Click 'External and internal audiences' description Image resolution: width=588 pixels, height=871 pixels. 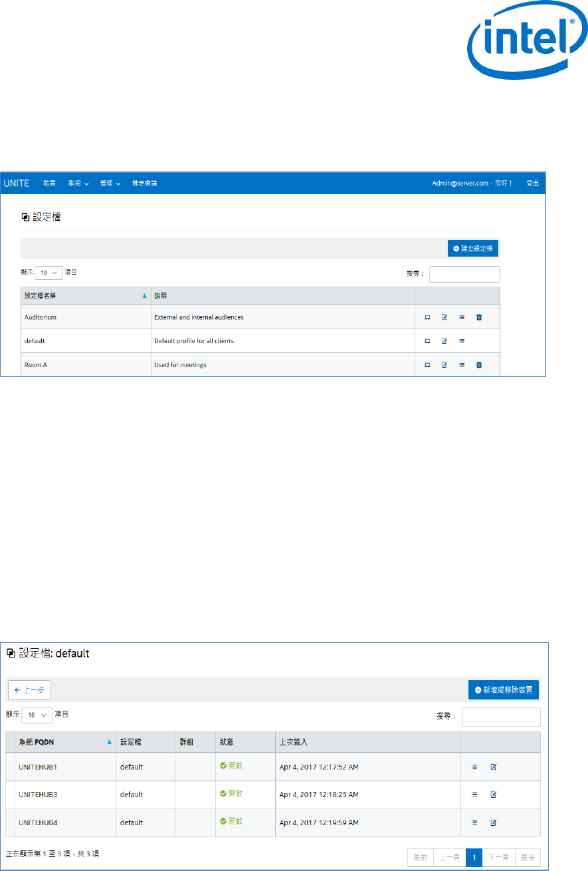tap(199, 317)
